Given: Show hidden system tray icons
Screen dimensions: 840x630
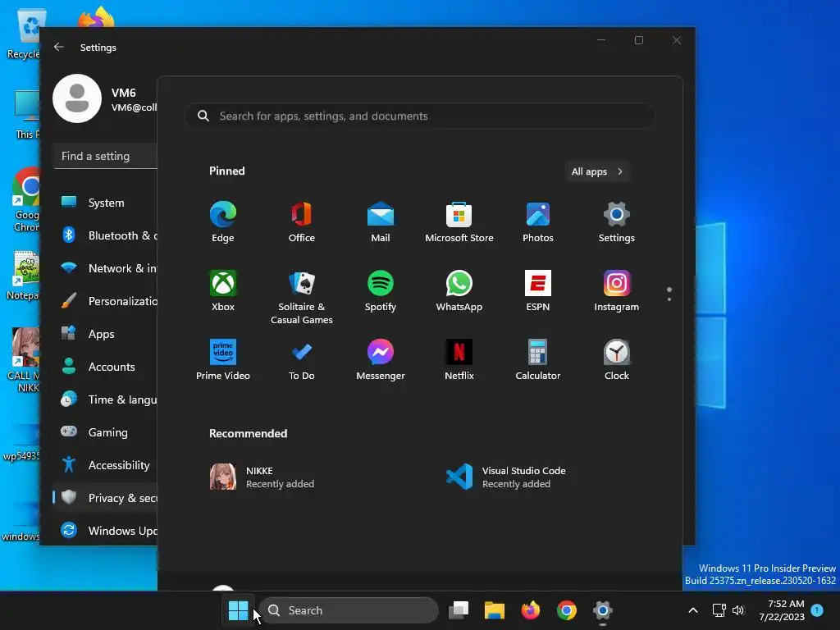Looking at the screenshot, I should click(692, 610).
